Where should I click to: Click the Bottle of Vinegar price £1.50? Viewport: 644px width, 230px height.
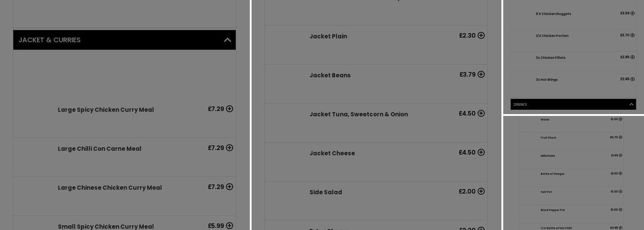click(614, 173)
